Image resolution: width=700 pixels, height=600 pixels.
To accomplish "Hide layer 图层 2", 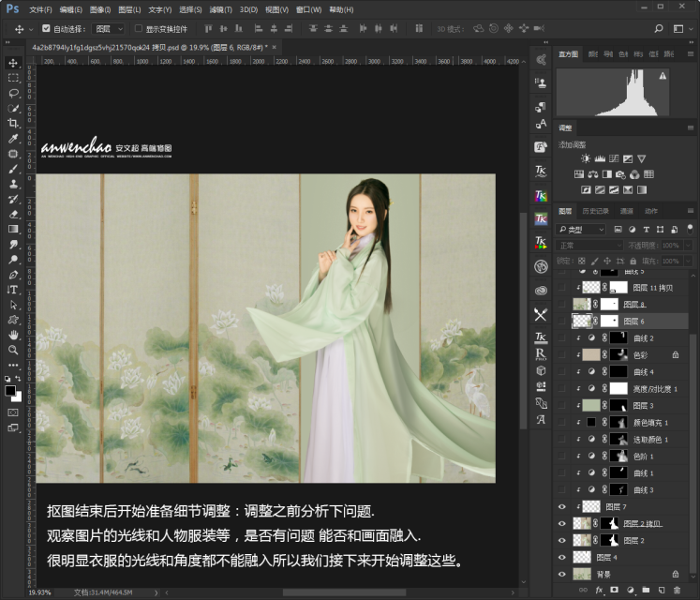I will click(562, 541).
